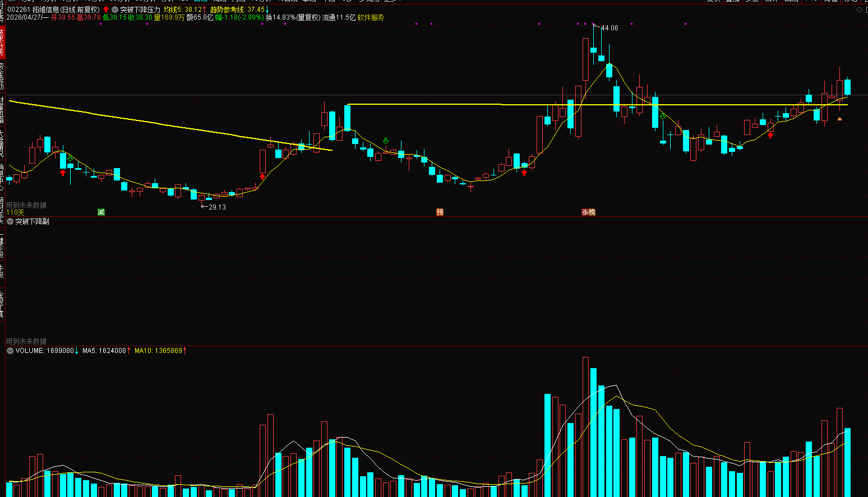This screenshot has height=497, width=868.
Task: Click the 低38.15 low price value
Action: tap(114, 17)
